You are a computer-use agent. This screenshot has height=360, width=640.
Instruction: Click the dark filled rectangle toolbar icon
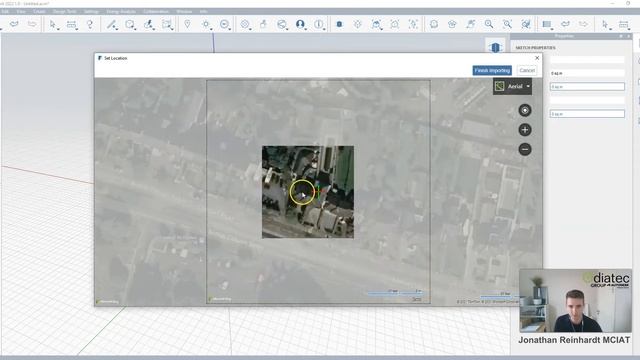[x=547, y=24]
